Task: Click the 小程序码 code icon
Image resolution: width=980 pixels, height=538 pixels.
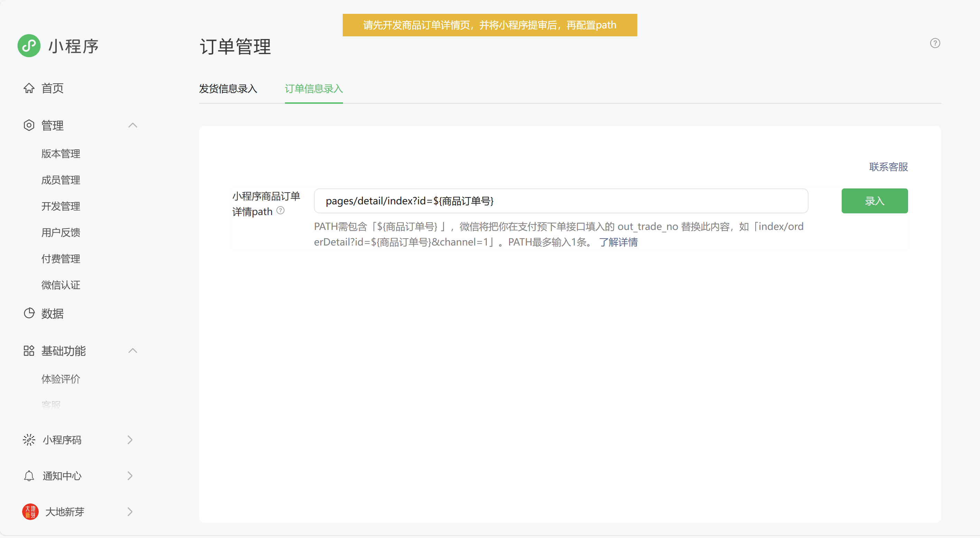Action: click(29, 440)
